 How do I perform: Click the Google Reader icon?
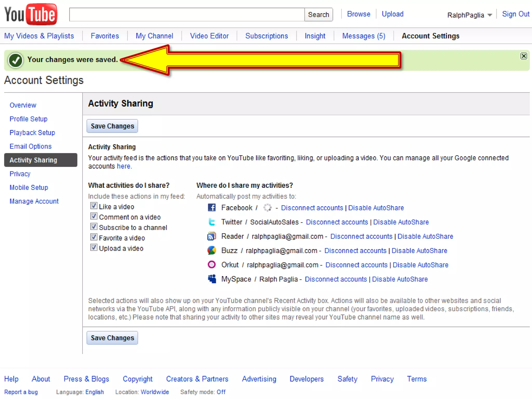(212, 236)
